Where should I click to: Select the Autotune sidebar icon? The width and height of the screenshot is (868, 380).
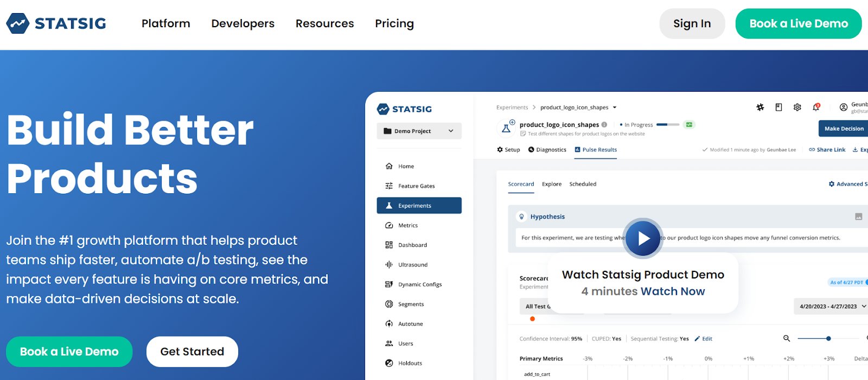389,324
